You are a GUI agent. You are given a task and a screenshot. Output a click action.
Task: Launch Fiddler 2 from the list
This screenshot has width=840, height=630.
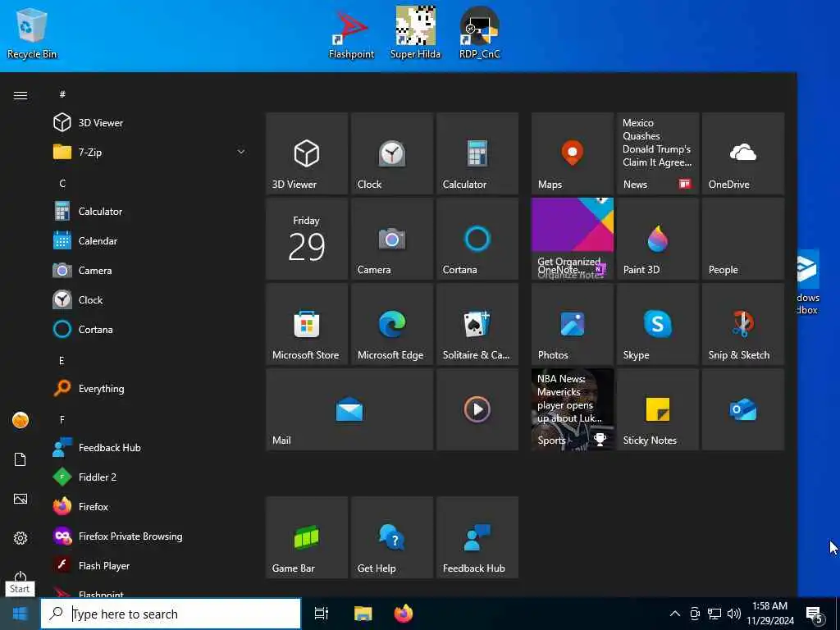pyautogui.click(x=150, y=477)
